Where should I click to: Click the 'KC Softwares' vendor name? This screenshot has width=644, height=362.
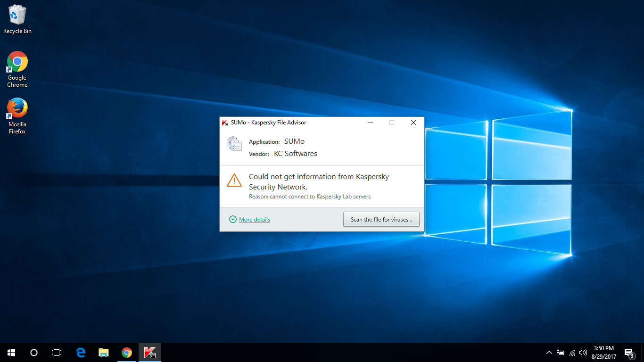(x=296, y=154)
